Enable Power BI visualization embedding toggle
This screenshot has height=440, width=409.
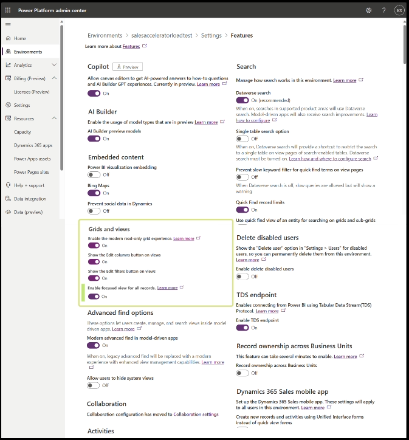click(94, 175)
